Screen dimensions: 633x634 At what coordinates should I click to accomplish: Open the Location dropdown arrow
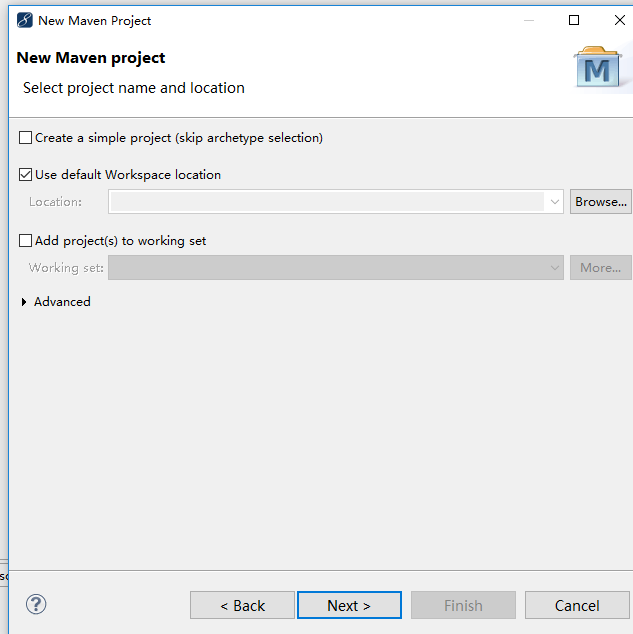554,202
